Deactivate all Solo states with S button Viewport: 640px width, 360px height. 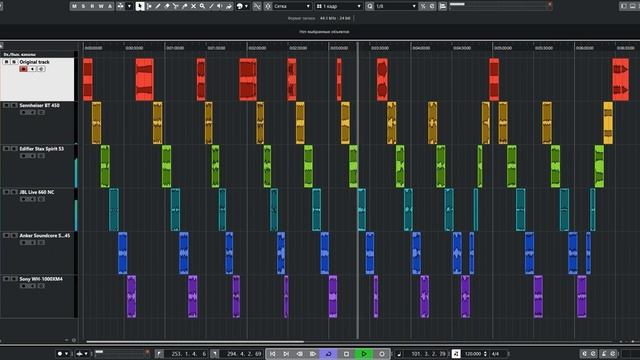[83, 6]
